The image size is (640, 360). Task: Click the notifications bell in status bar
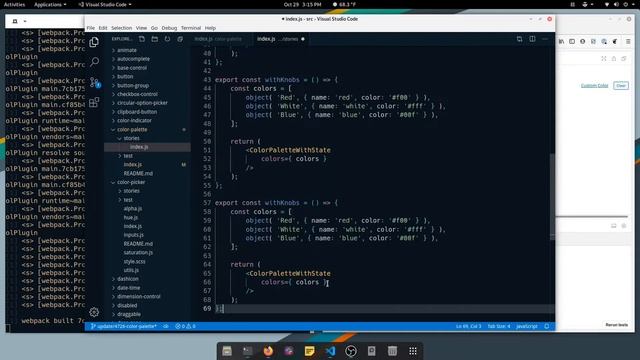(x=547, y=326)
